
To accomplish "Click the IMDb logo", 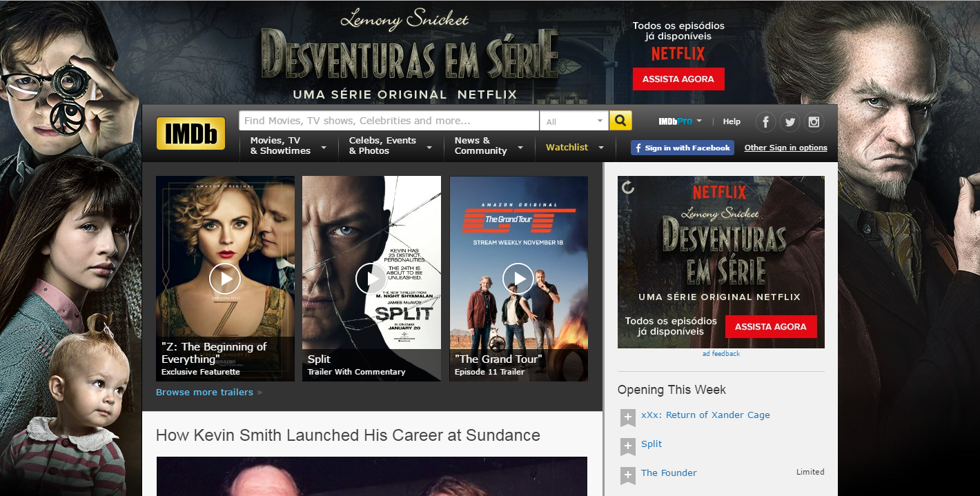I will pyautogui.click(x=190, y=133).
